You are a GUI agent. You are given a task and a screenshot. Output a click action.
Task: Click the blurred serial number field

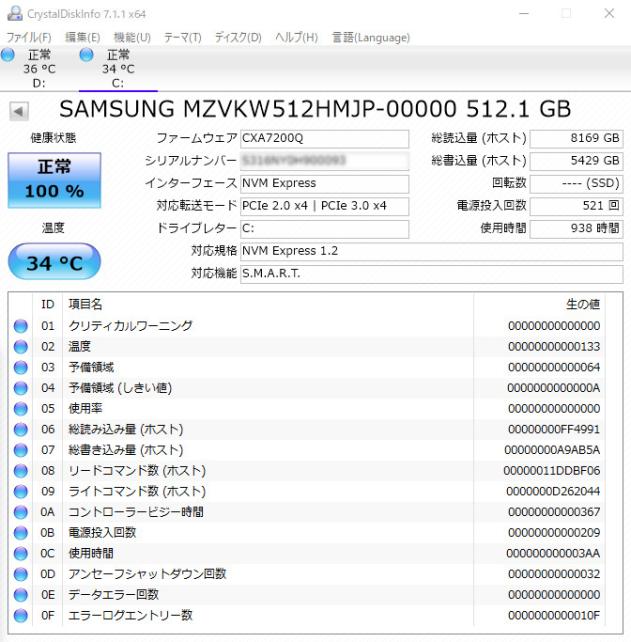[x=324, y=161]
